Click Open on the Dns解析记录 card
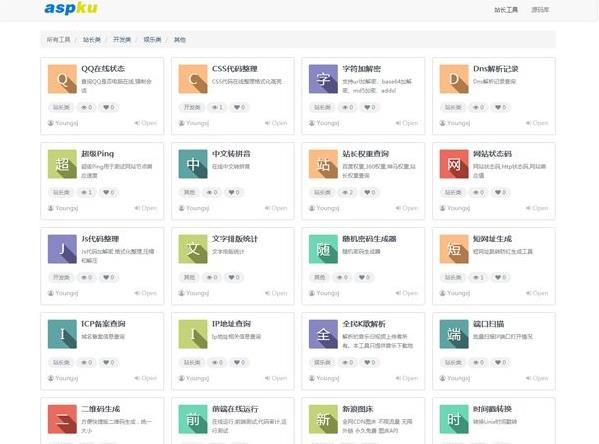 click(x=537, y=123)
